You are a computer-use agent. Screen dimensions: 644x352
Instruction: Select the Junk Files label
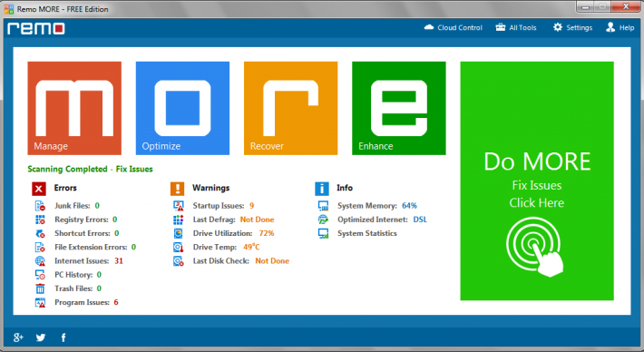[73, 206]
